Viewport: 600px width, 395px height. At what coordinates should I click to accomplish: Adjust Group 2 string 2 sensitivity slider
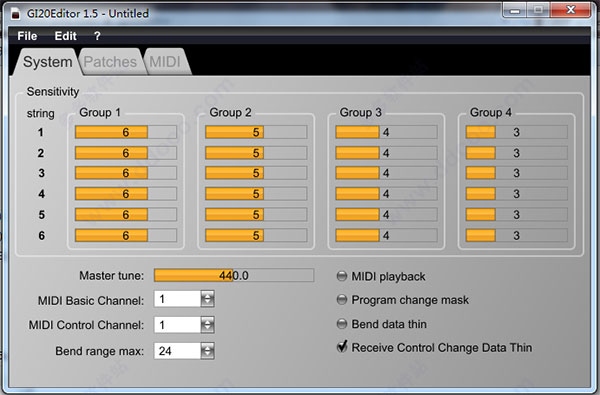point(256,153)
